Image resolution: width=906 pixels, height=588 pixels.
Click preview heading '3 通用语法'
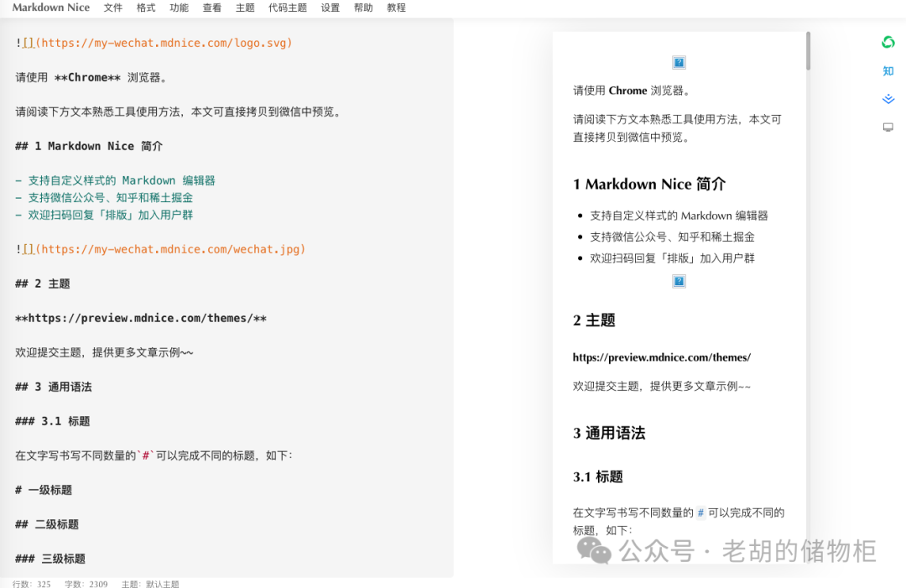[609, 433]
